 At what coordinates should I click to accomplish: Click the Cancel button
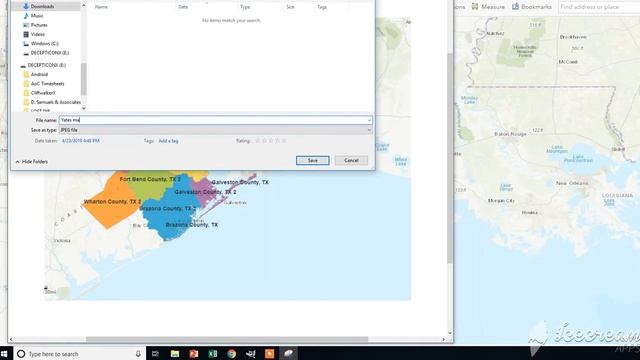[351, 160]
